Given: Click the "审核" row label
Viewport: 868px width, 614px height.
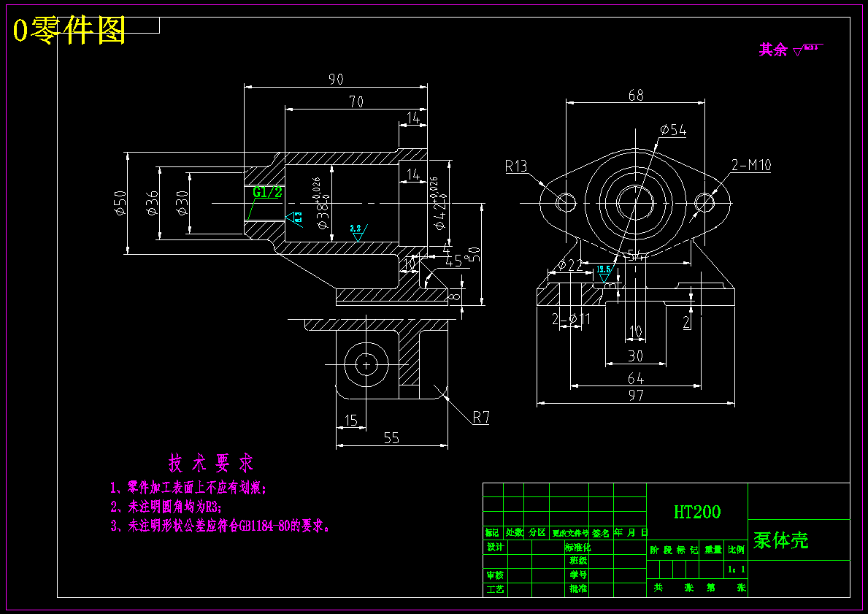Looking at the screenshot, I should 495,575.
